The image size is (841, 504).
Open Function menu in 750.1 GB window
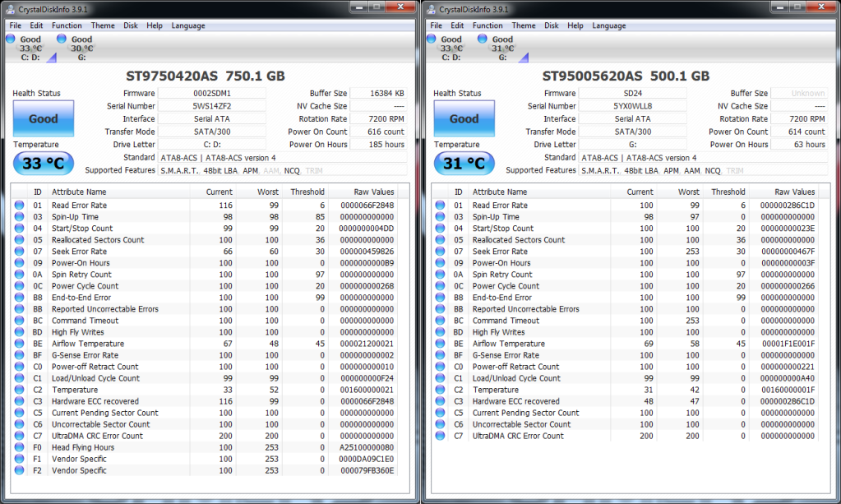(x=67, y=25)
